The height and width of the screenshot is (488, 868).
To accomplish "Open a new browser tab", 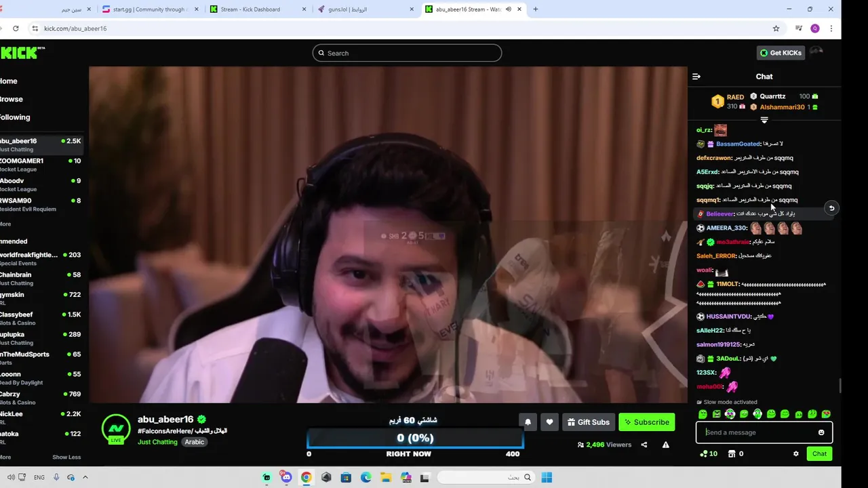I will point(536,9).
